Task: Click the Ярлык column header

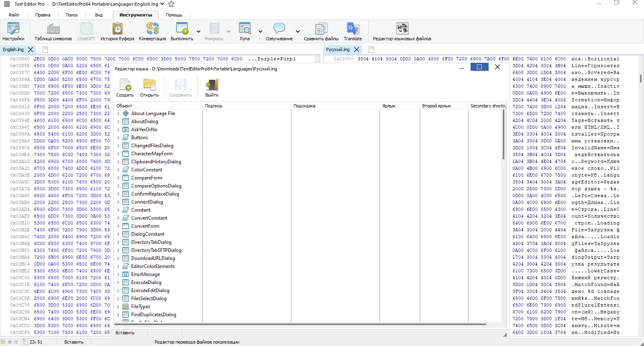Action: [x=400, y=106]
